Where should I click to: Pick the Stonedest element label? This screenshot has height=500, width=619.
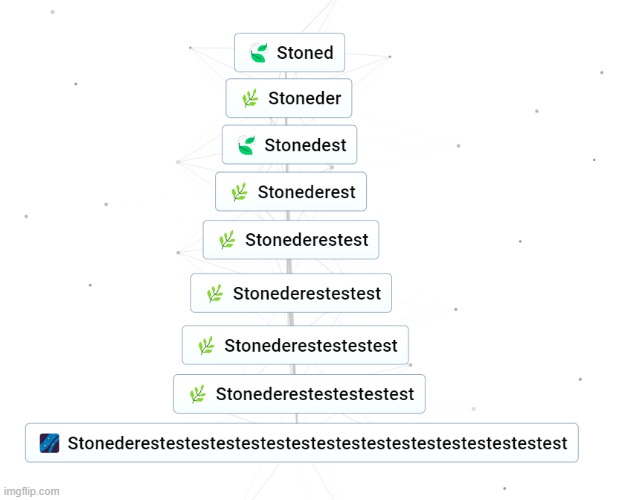tap(305, 145)
